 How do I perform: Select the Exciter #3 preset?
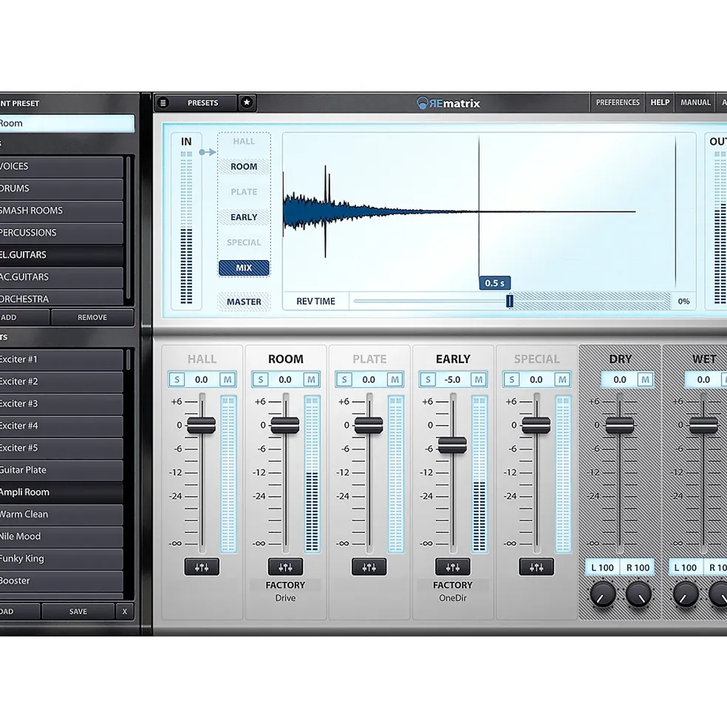click(61, 404)
